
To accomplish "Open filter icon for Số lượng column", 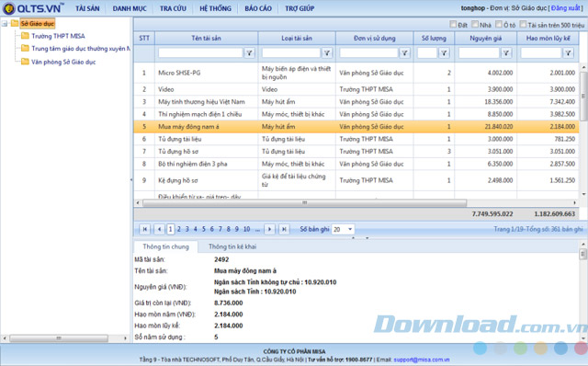I will pyautogui.click(x=444, y=53).
